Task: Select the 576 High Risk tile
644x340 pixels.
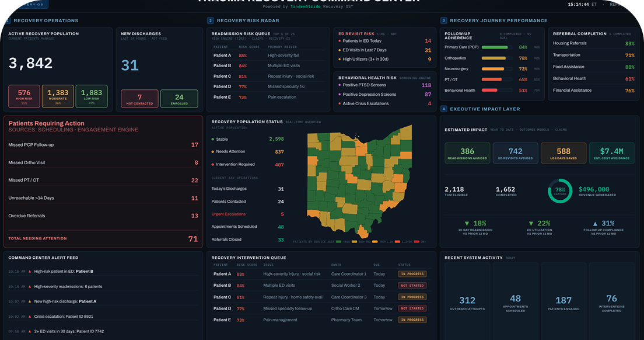Action: [24, 96]
